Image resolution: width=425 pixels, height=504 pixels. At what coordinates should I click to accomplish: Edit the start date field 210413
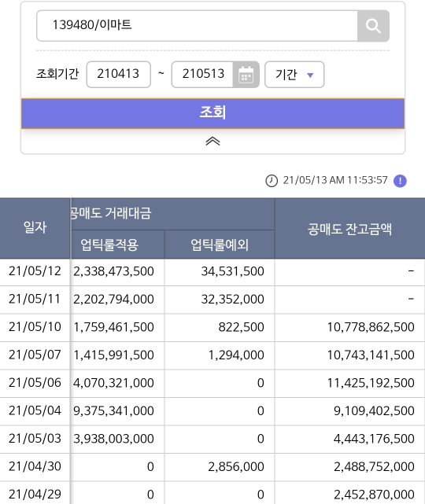click(118, 74)
